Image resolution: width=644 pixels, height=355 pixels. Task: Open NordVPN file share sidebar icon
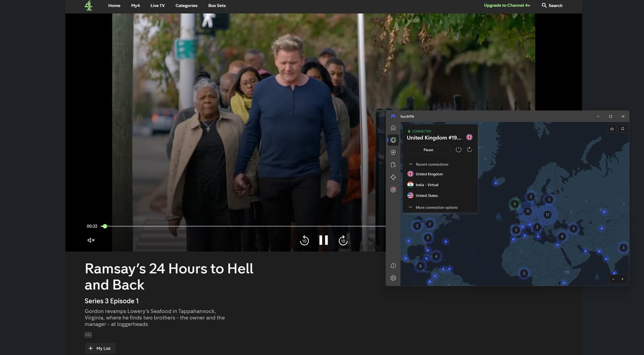pyautogui.click(x=393, y=165)
